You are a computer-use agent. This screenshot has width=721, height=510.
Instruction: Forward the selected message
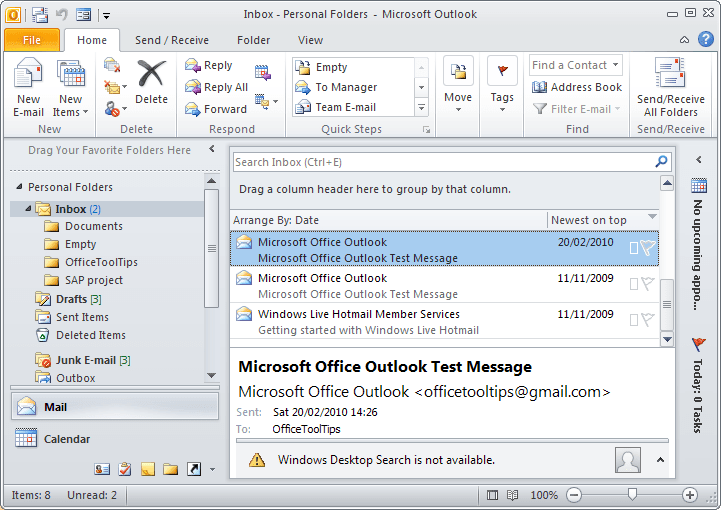pos(216,109)
